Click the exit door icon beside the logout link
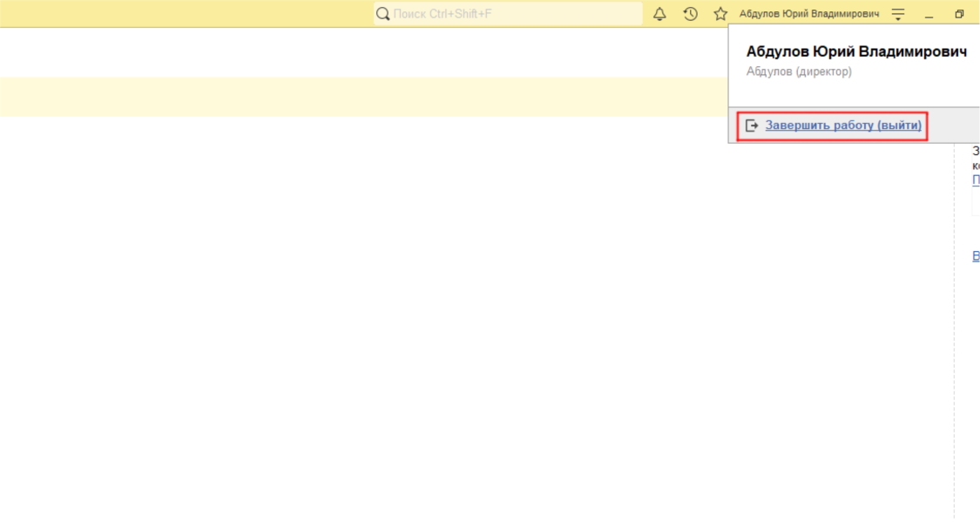Image resolution: width=980 pixels, height=523 pixels. (752, 126)
